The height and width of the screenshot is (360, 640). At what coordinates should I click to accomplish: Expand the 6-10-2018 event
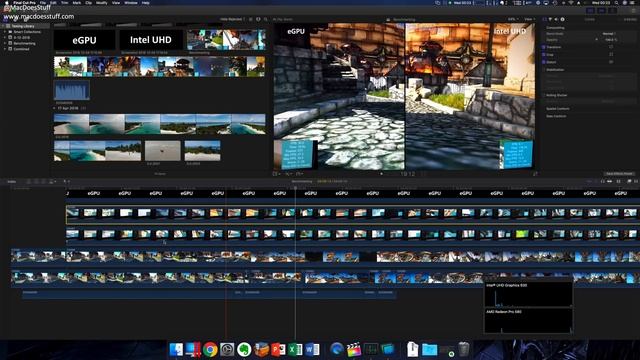(4, 38)
